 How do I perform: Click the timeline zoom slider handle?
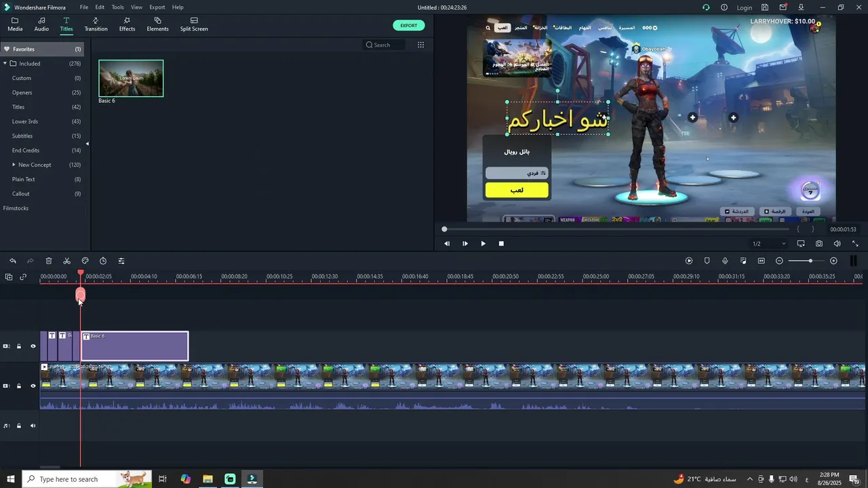810,261
